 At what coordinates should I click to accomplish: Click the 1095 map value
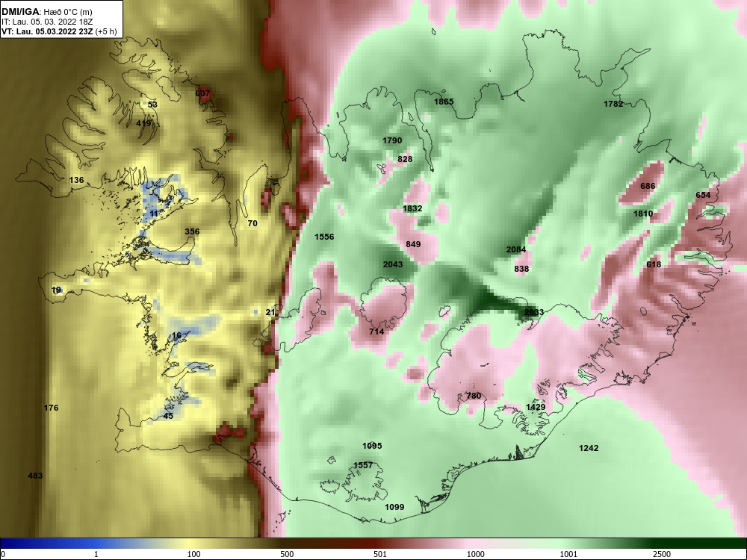click(x=372, y=447)
